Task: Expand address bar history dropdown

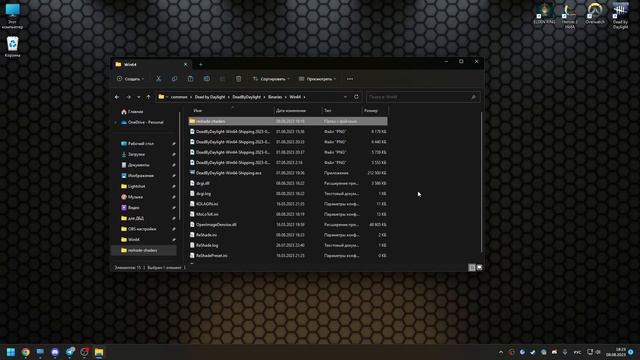Action: (x=345, y=97)
